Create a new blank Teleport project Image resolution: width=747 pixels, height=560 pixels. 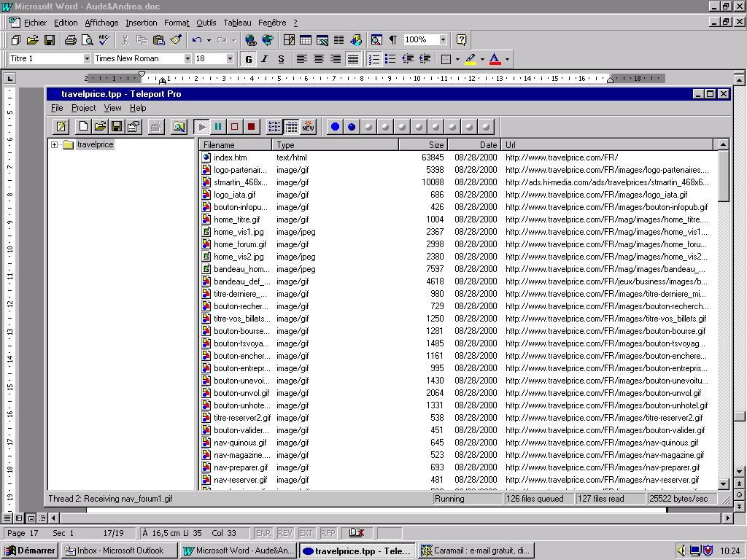[83, 127]
